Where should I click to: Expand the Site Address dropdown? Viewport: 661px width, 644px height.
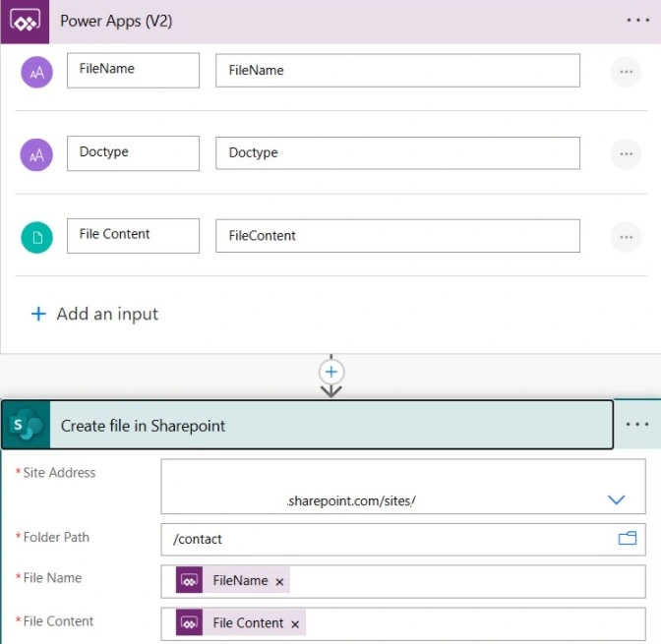pos(617,499)
